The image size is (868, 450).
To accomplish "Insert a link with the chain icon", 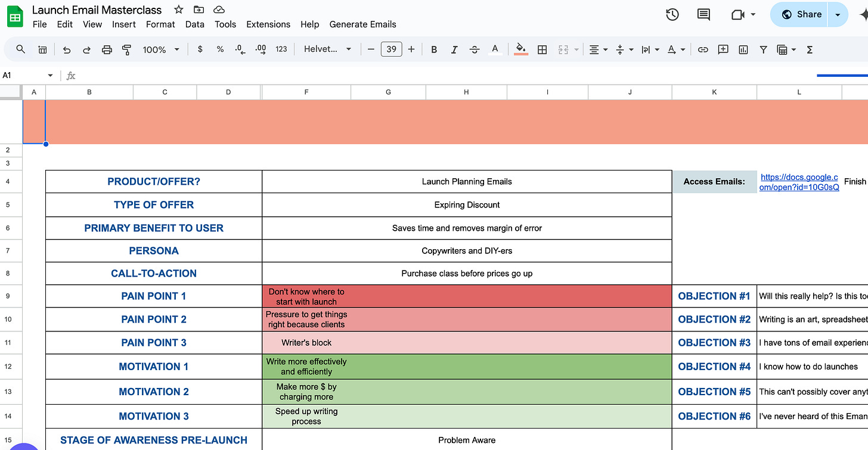I will (x=703, y=49).
